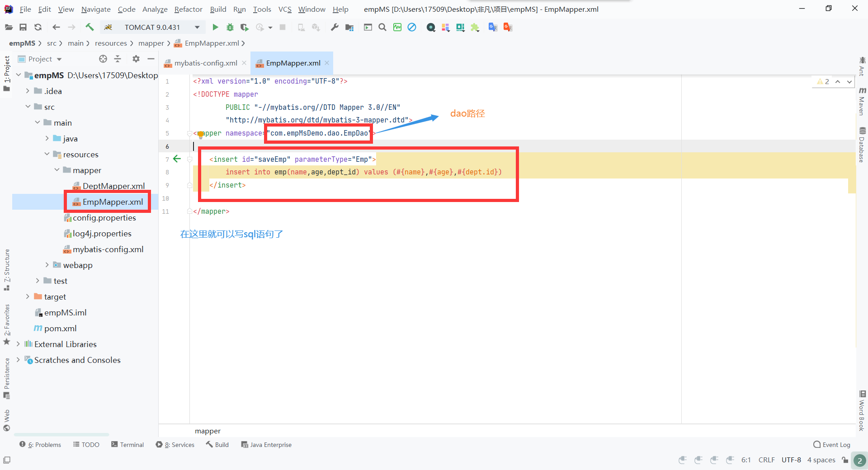The height and width of the screenshot is (470, 868).
Task: Click the CRLF line separator status
Action: tap(766, 460)
